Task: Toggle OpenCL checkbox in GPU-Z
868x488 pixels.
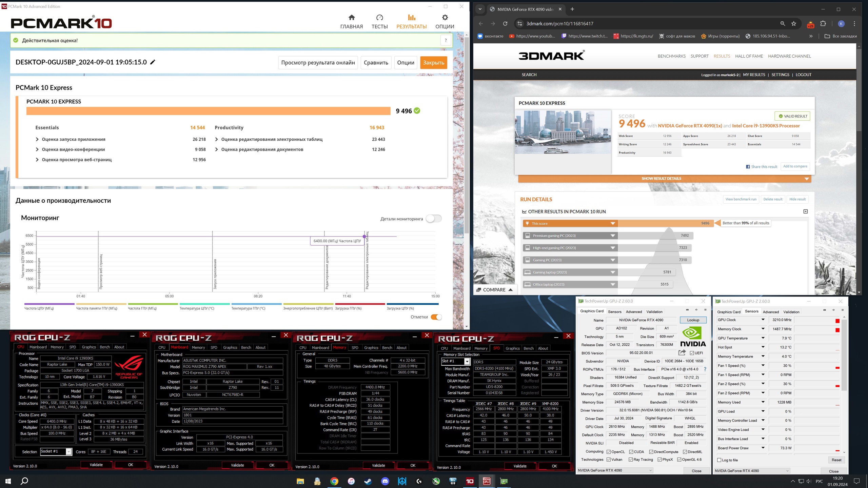Action: [609, 452]
